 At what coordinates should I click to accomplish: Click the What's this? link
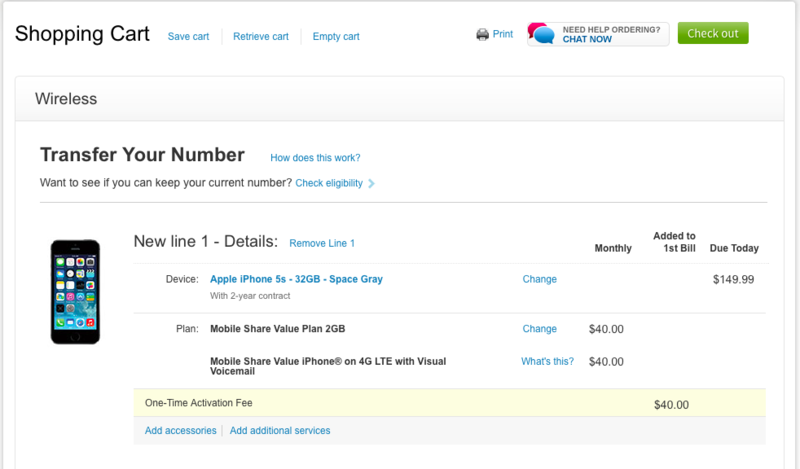[547, 361]
